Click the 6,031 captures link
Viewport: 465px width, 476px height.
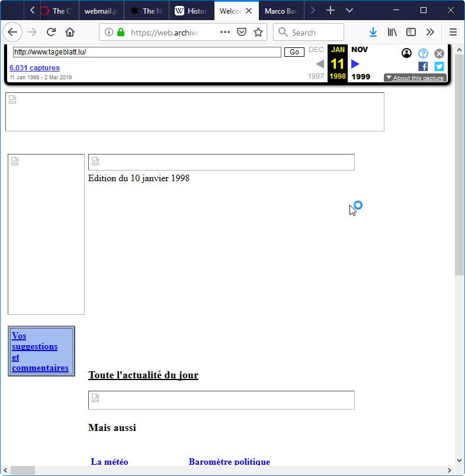pos(34,68)
